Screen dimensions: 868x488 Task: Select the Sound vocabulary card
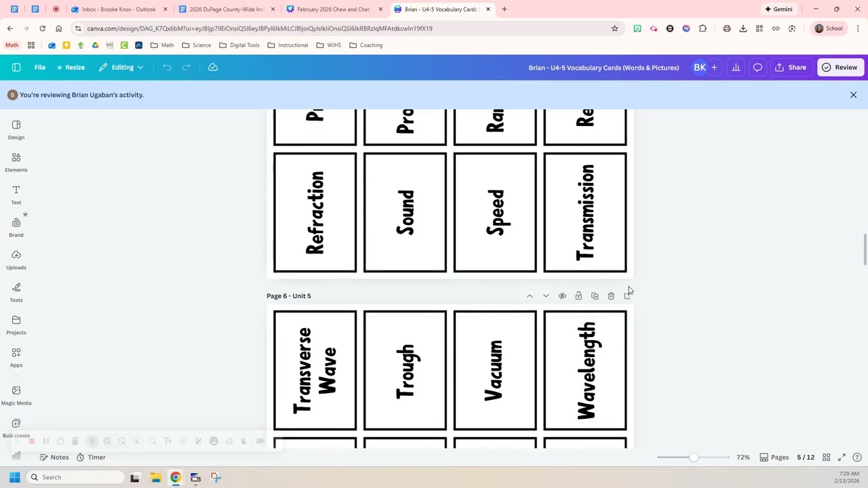405,212
